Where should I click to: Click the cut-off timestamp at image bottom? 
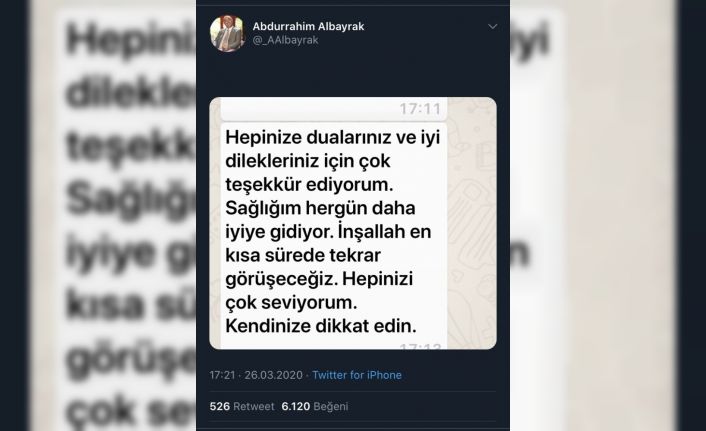pos(420,346)
